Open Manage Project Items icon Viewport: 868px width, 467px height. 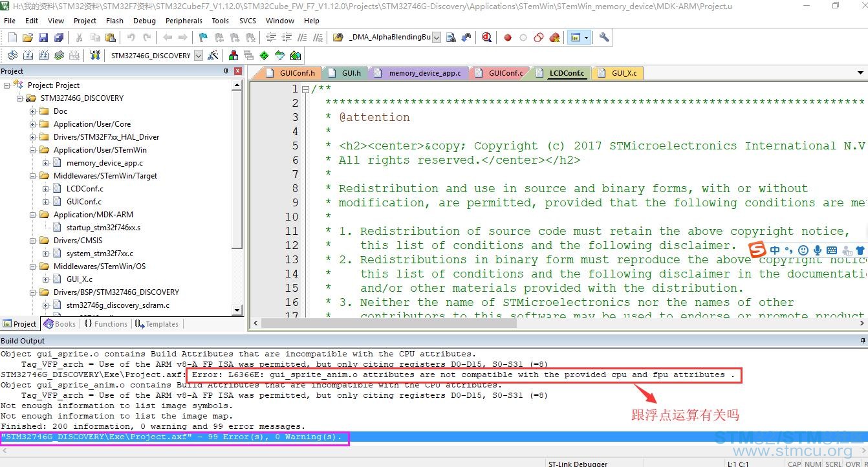(233, 56)
